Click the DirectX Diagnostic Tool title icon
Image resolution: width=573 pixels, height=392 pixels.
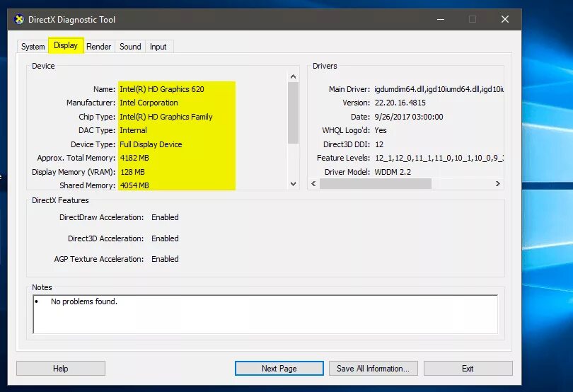coord(19,19)
